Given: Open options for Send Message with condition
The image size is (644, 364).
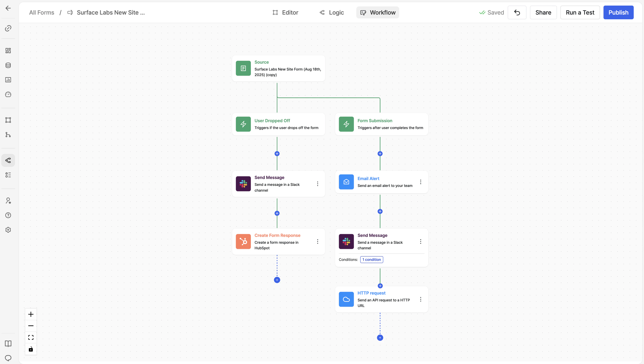Looking at the screenshot, I should point(421,242).
